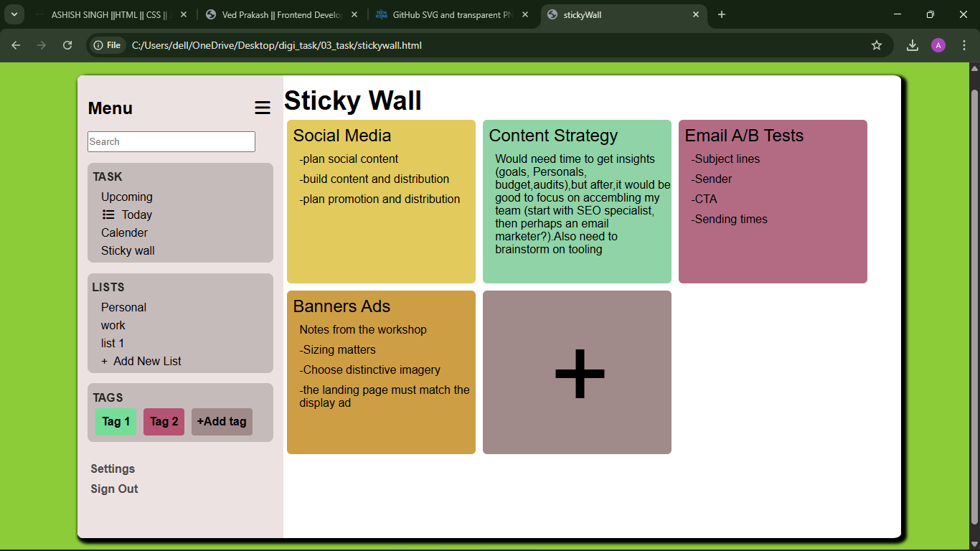The image size is (980, 551).
Task: Click the list icon next to Today
Action: tap(108, 215)
